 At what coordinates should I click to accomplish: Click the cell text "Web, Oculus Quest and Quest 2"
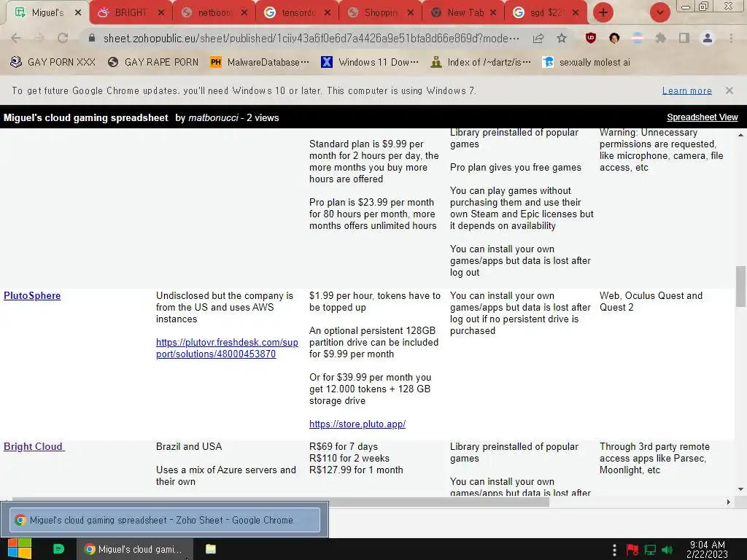[x=651, y=301]
